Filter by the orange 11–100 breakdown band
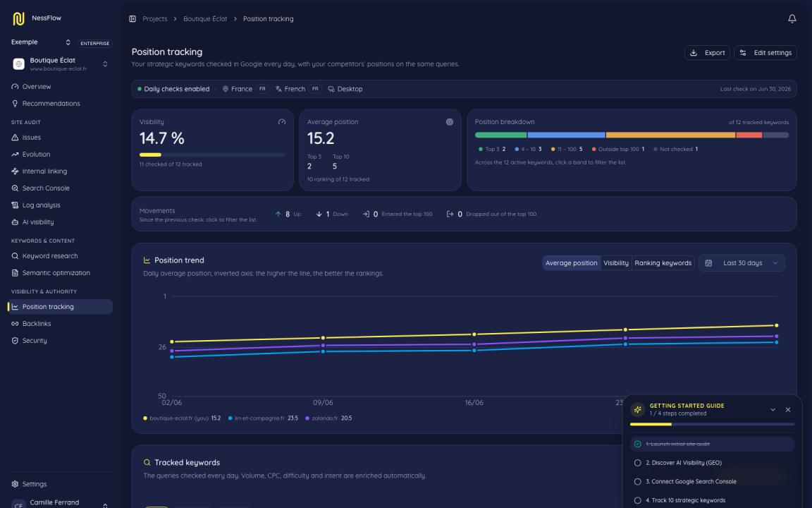Viewport: 812px width, 508px height. click(670, 135)
